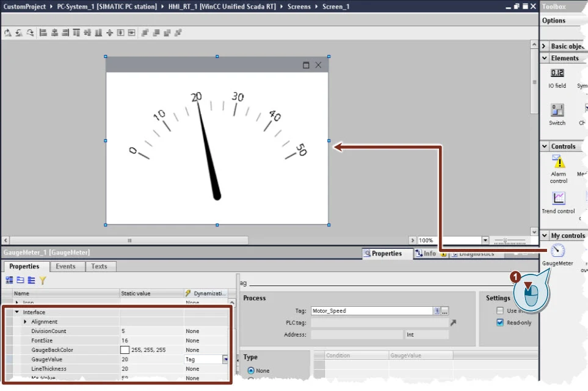
Task: Click the browse (...) button for Tag
Action: coord(445,311)
